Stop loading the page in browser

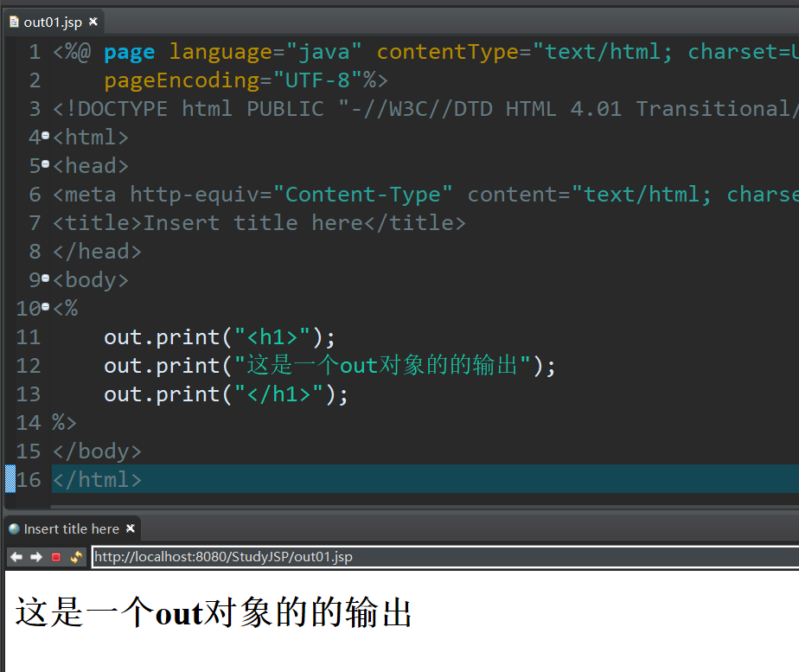point(56,557)
